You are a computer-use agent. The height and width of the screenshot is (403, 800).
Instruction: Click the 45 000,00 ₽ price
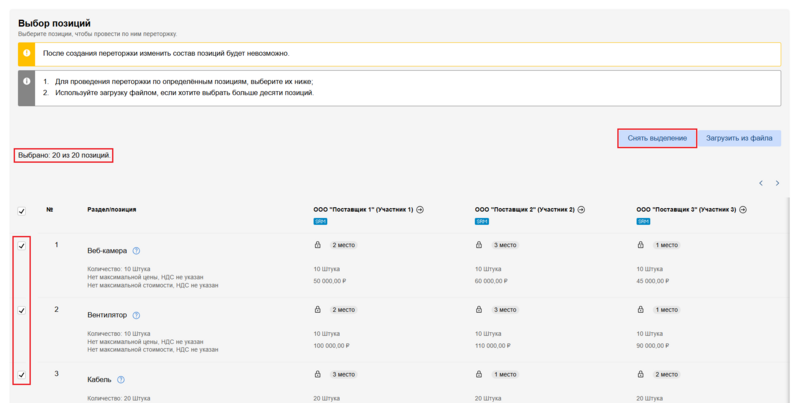tap(653, 281)
